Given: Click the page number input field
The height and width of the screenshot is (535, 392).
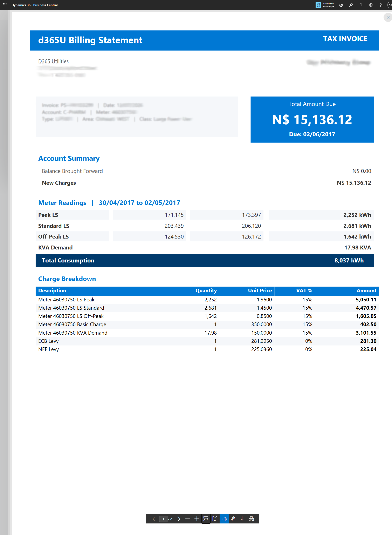Looking at the screenshot, I should (163, 519).
